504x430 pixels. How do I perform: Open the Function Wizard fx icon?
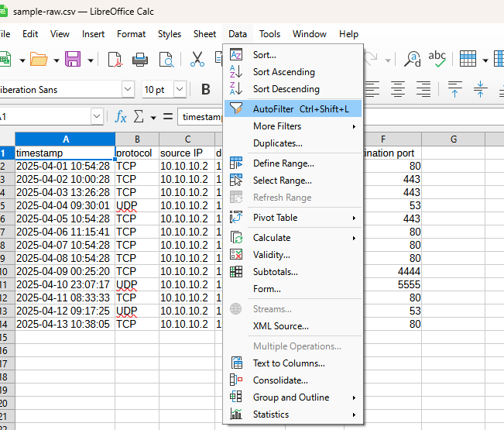pyautogui.click(x=121, y=117)
